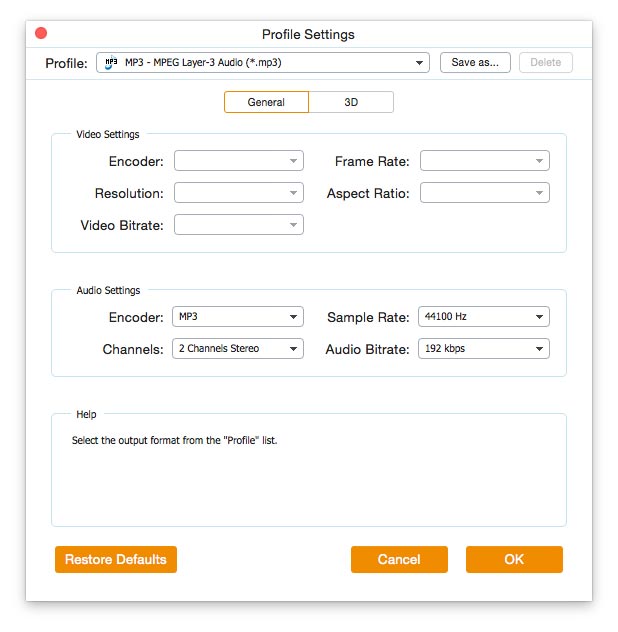Confirm settings with the OK button
Image resolution: width=618 pixels, height=632 pixels.
coord(514,560)
